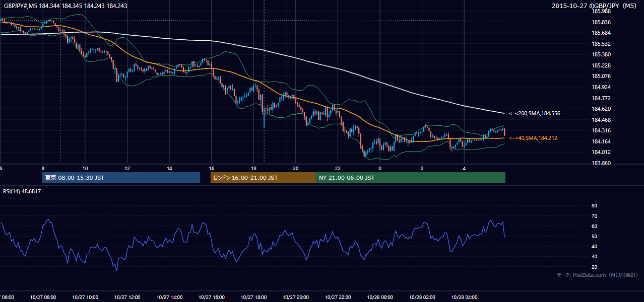This screenshot has width=644, height=302.
Task: Click hour marker 12 under the price chart
Action: 127,168
